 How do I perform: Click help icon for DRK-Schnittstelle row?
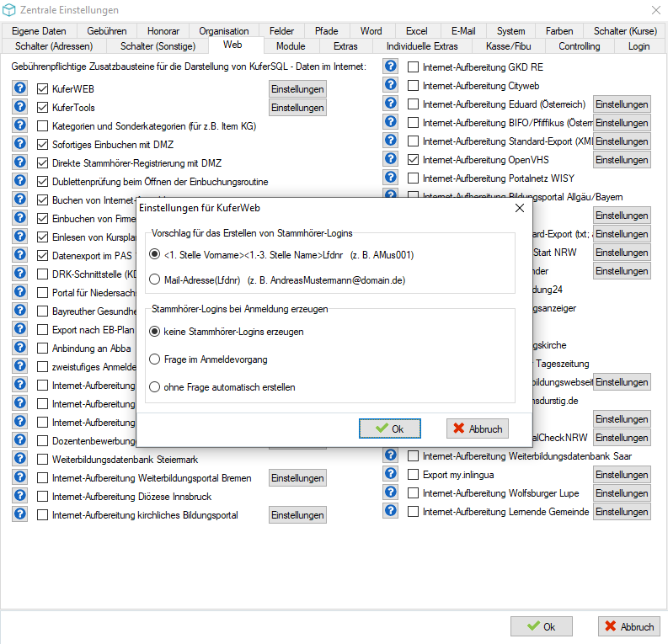[x=19, y=274]
